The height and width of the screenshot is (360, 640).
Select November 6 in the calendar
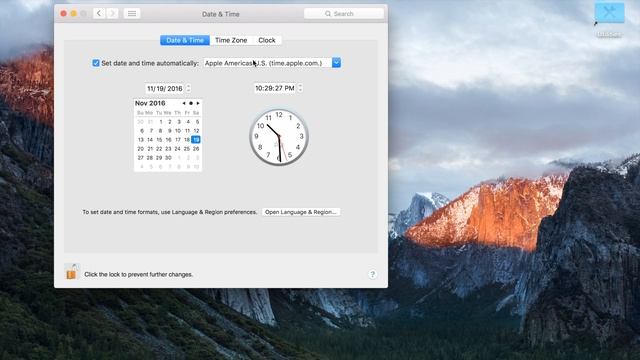(x=142, y=131)
